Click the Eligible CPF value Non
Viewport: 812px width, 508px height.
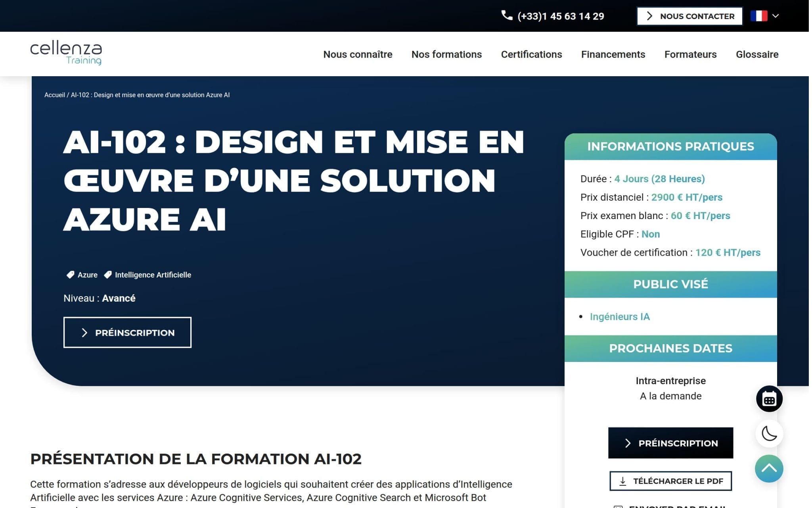tap(651, 234)
